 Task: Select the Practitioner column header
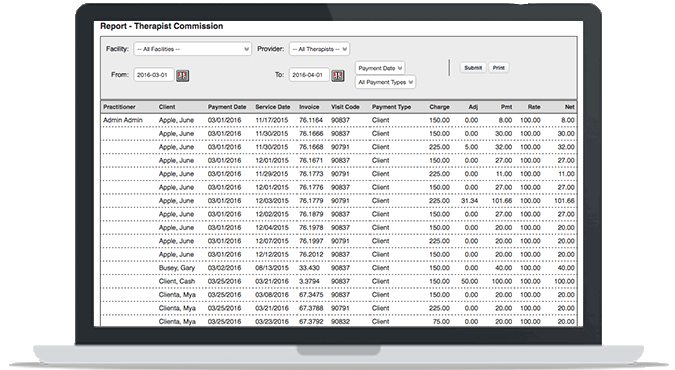119,107
